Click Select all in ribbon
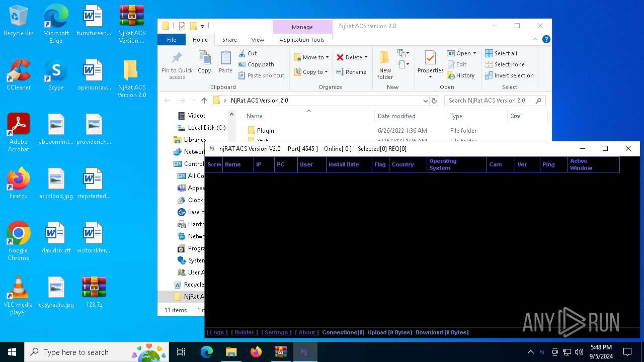 click(x=501, y=53)
